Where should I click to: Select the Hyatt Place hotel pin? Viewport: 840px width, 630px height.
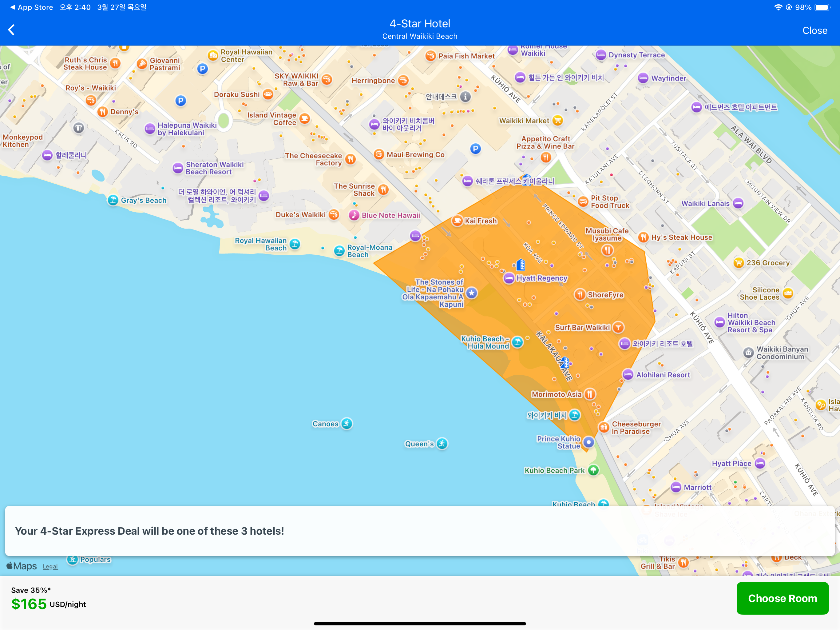[x=760, y=463]
